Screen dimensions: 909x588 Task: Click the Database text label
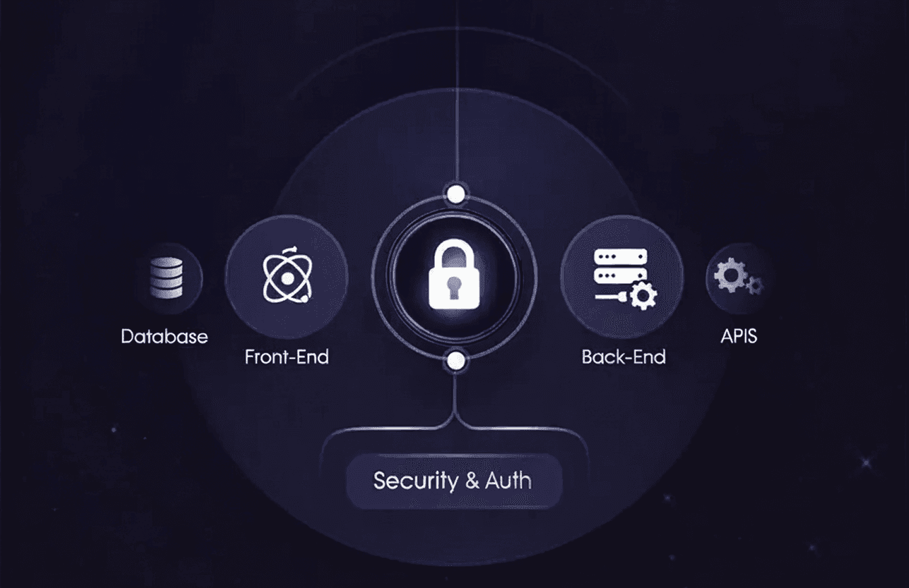(164, 337)
